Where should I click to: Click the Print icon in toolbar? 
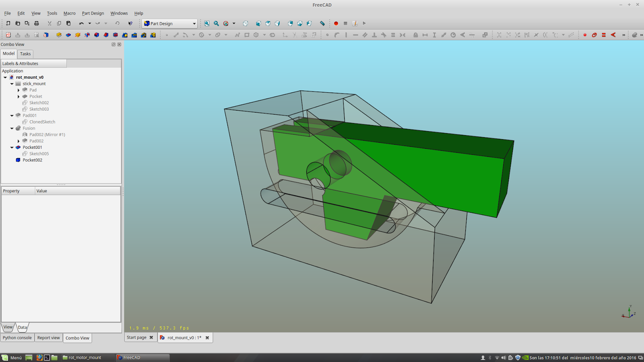[x=37, y=23]
